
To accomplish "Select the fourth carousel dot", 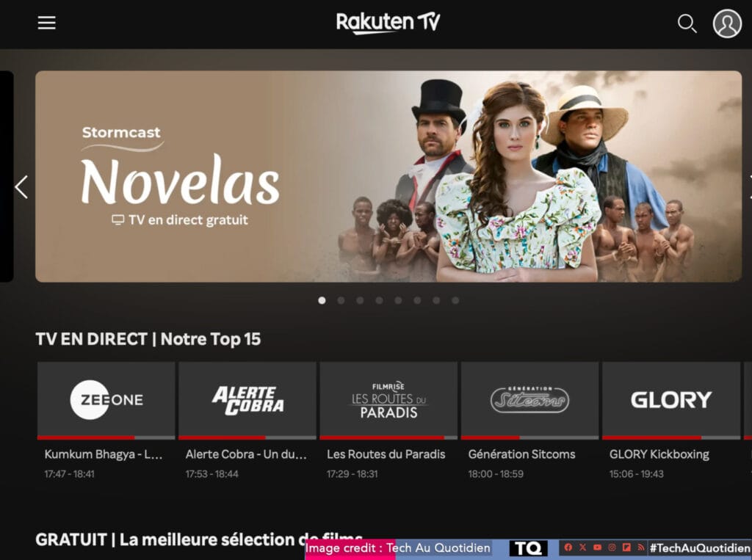I will coord(379,300).
